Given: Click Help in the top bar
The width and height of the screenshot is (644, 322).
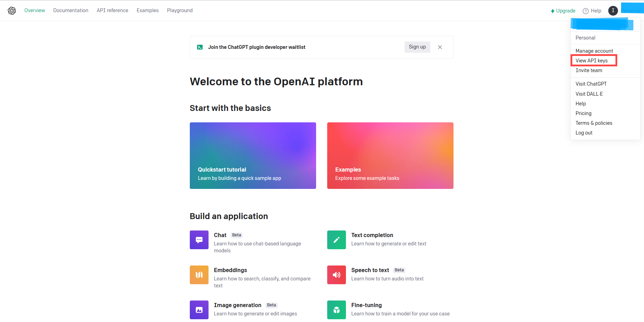Looking at the screenshot, I should point(592,11).
